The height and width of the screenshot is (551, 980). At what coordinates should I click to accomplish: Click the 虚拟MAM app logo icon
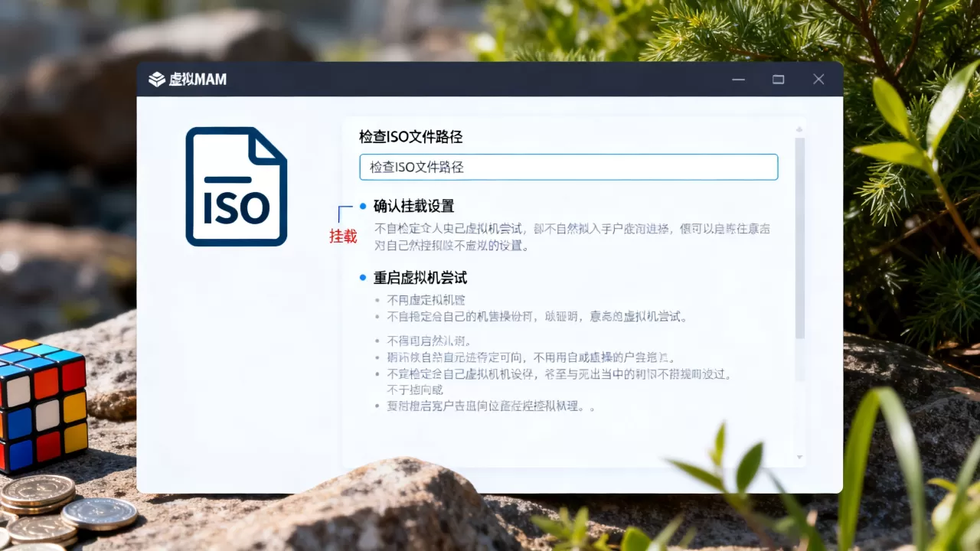pos(157,79)
